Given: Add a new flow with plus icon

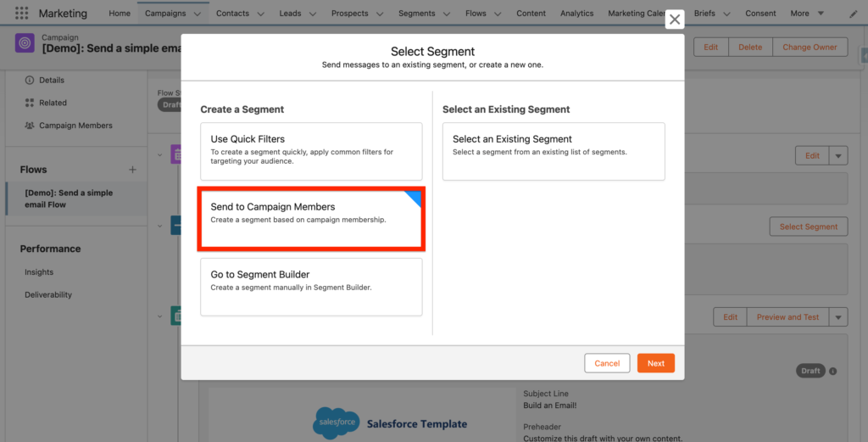Looking at the screenshot, I should click(132, 170).
